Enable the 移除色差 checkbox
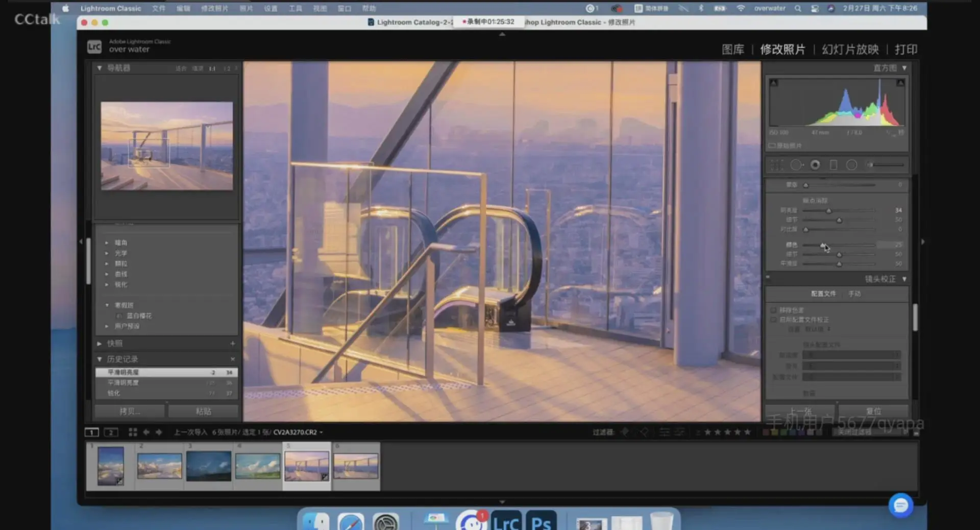This screenshot has width=980, height=530. click(x=774, y=310)
